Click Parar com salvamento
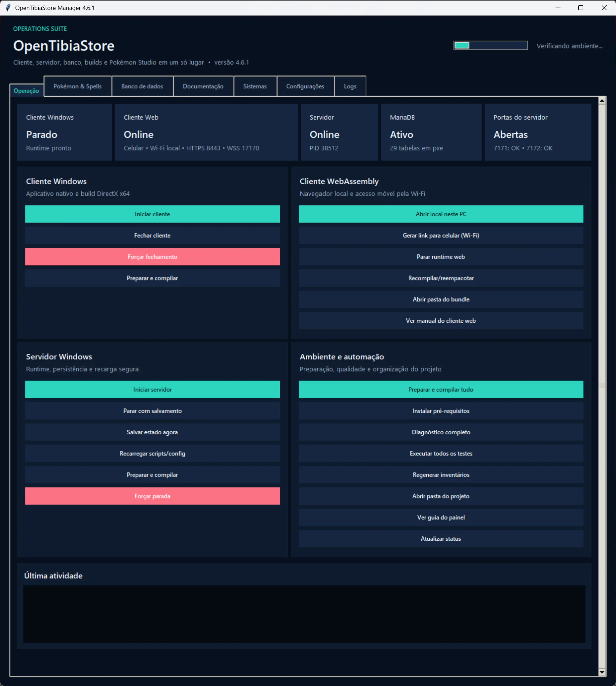This screenshot has width=616, height=686. (152, 411)
